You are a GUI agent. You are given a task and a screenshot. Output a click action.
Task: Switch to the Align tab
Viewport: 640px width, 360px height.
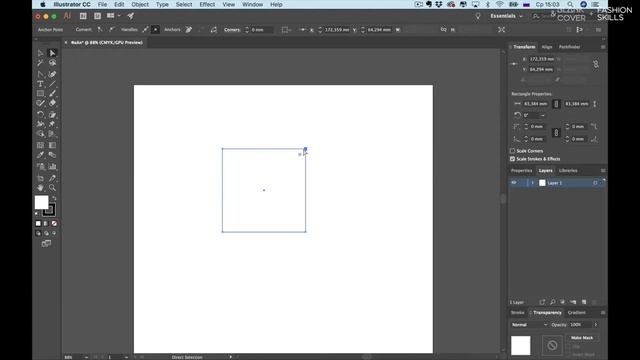tap(547, 47)
